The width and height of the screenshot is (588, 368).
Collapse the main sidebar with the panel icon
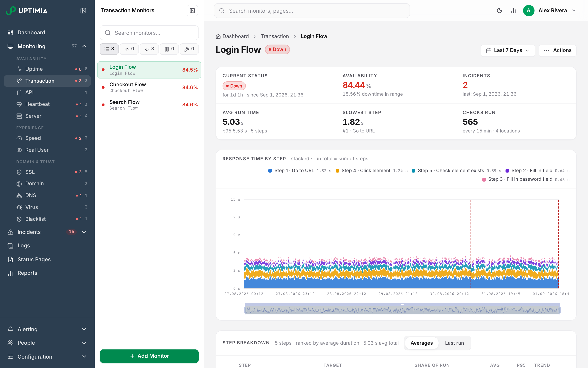[83, 11]
